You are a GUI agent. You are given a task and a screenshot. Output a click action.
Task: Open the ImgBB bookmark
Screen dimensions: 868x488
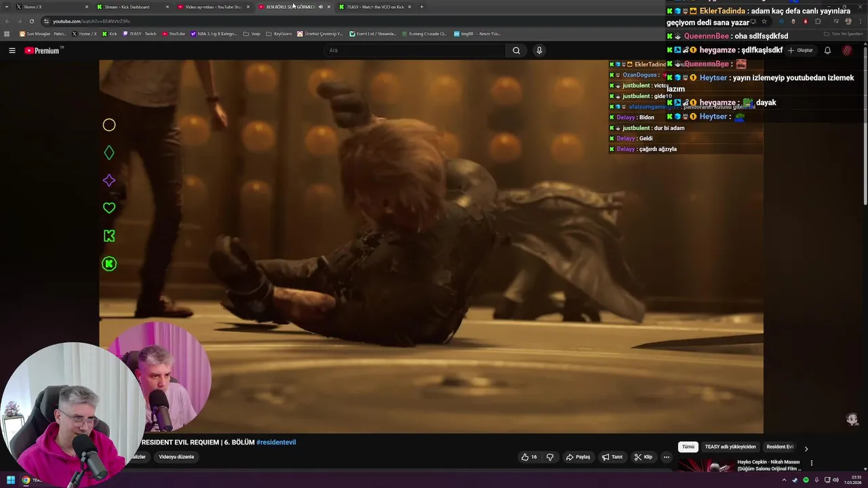click(477, 33)
